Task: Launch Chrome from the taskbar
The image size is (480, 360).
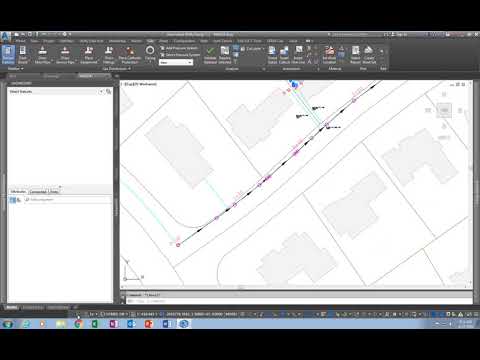Action: [78, 324]
